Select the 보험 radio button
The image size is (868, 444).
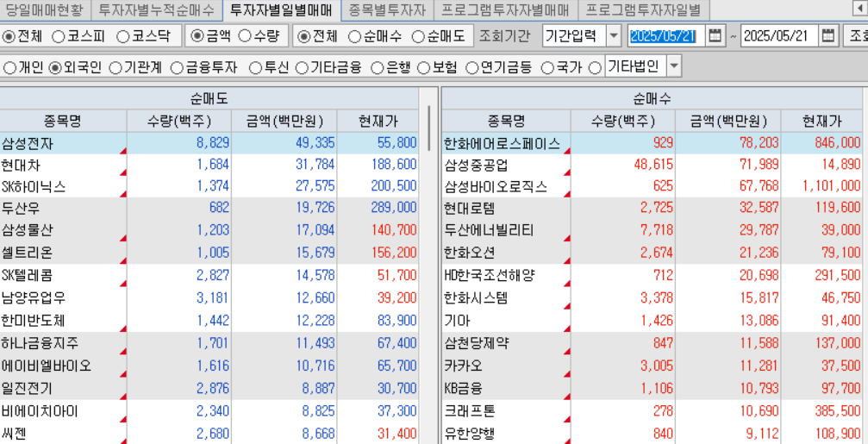tap(423, 67)
